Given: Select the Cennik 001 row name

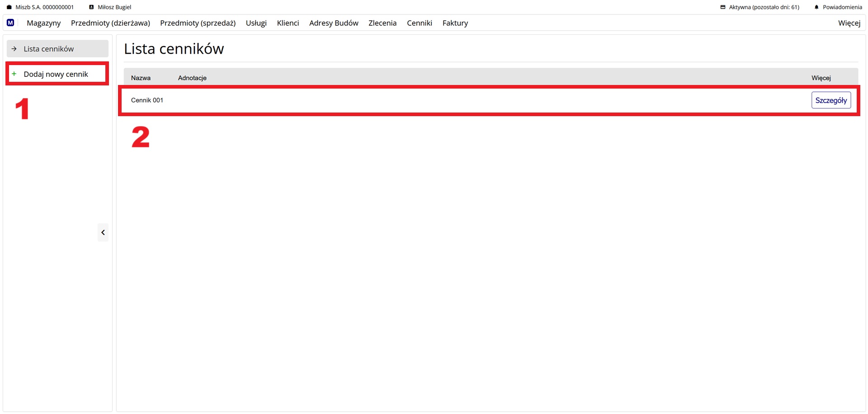Looking at the screenshot, I should [147, 100].
